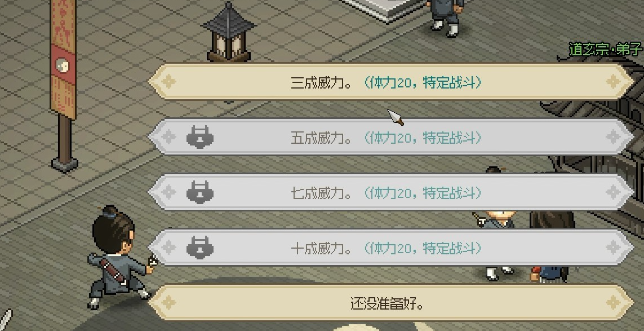
Task: Click the disciple NPC standing at top
Action: pos(446,17)
